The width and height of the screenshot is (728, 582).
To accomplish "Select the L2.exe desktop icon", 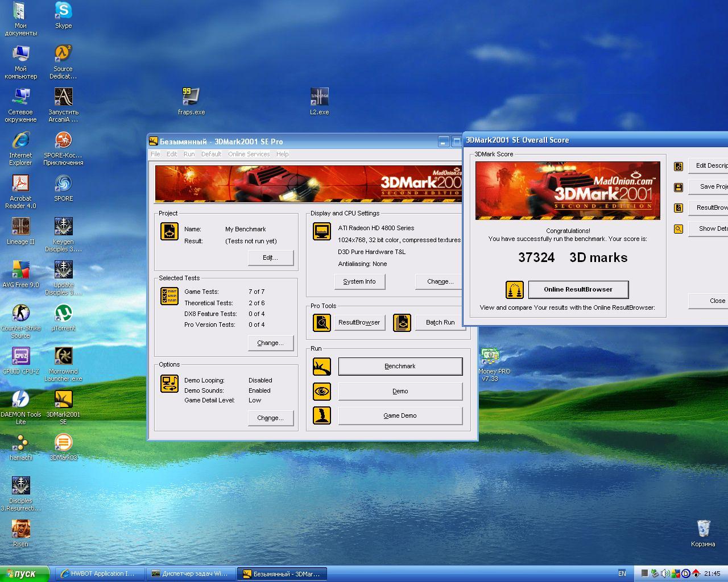I will click(x=319, y=102).
